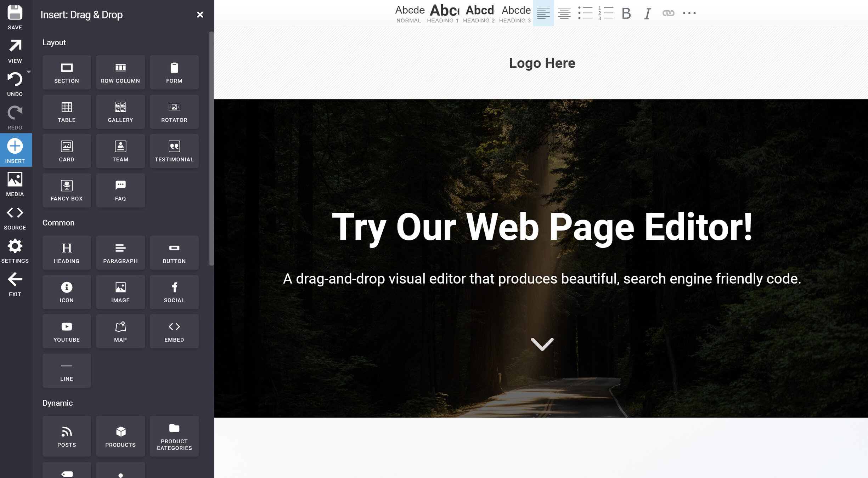The height and width of the screenshot is (478, 868).
Task: Toggle bold text formatting
Action: (626, 13)
